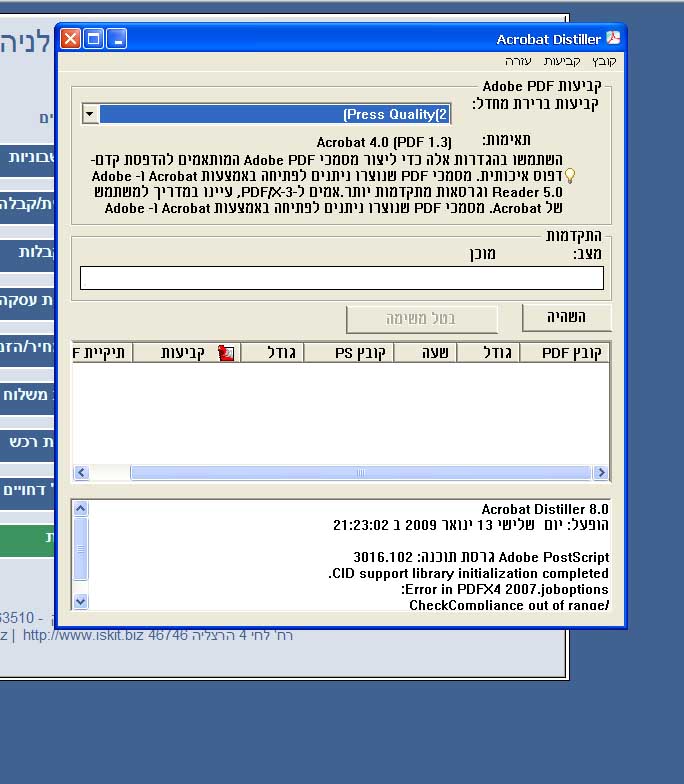Click the תיקיית column header

coord(102,353)
